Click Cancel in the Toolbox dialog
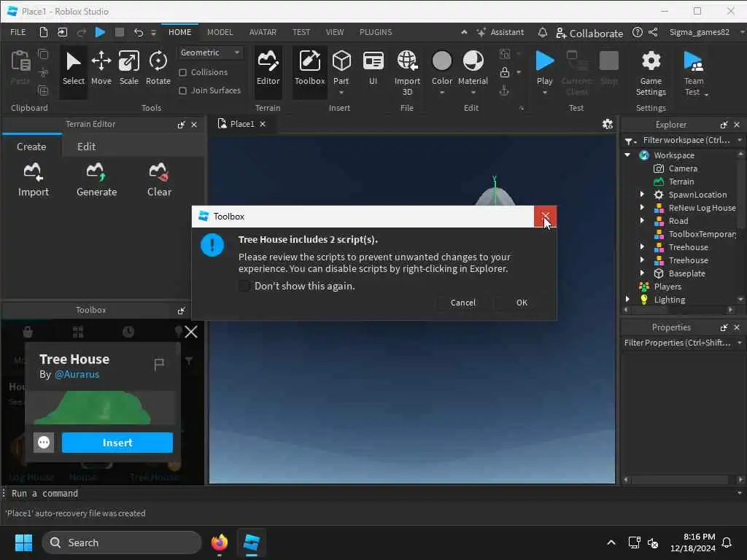 pos(462,303)
